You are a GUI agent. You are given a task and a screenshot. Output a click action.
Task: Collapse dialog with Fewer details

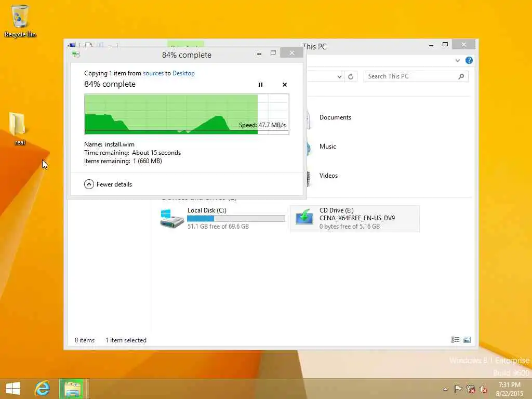[x=108, y=184]
